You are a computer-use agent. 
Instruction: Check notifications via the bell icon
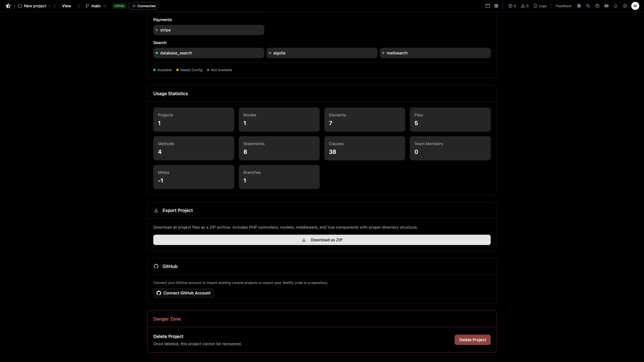point(615,6)
